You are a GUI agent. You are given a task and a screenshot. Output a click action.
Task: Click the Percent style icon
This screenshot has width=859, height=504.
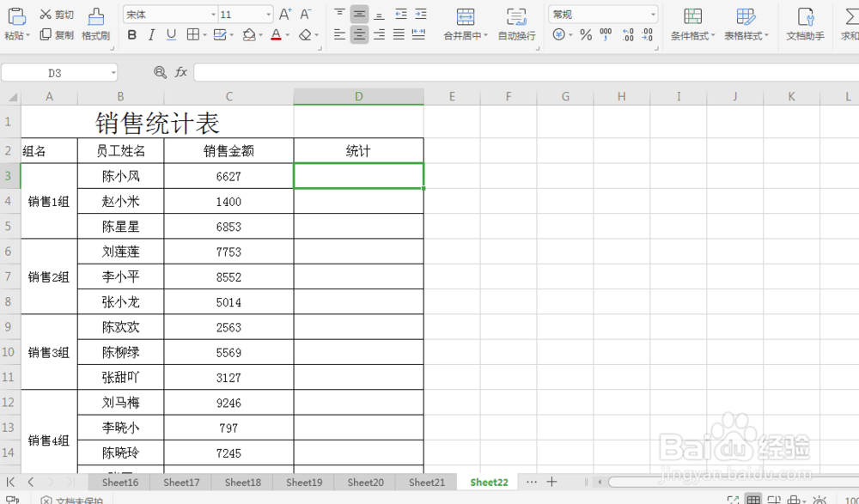(587, 35)
